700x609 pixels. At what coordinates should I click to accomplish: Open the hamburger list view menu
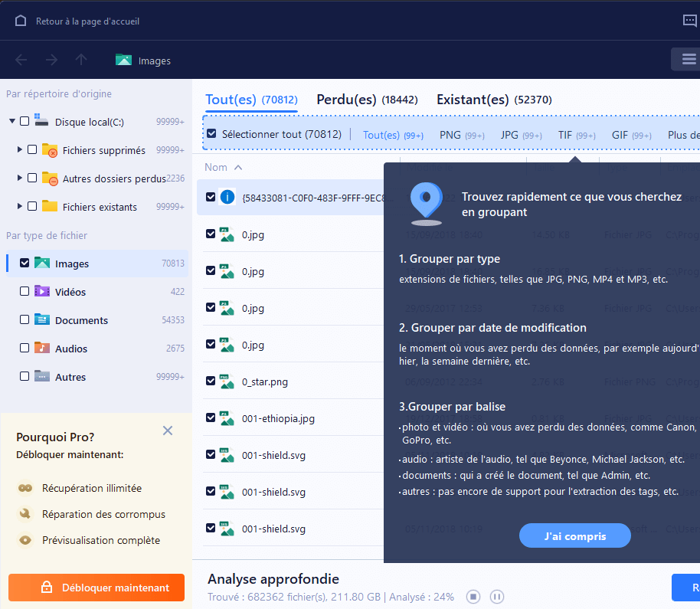[687, 60]
